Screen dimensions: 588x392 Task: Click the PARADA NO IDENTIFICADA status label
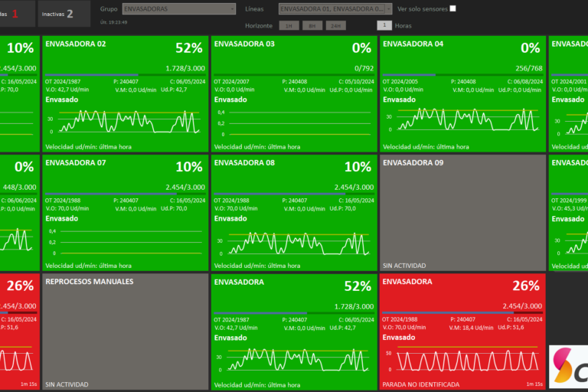[x=420, y=384]
